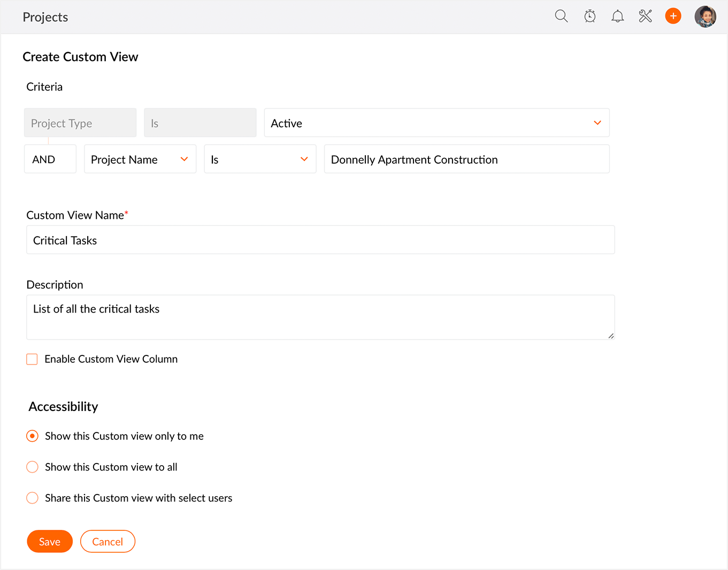Click the Create Custom View heading
Screen dimensions: 728x570
point(80,57)
